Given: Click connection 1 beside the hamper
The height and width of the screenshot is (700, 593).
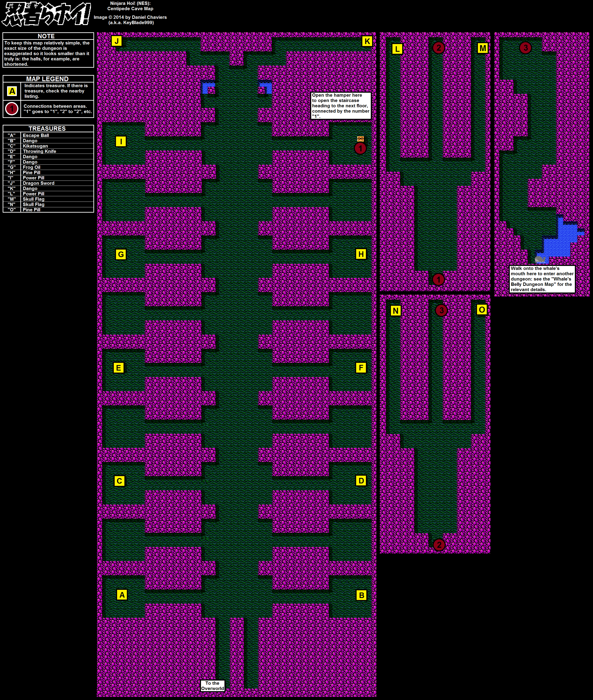Looking at the screenshot, I should (360, 148).
